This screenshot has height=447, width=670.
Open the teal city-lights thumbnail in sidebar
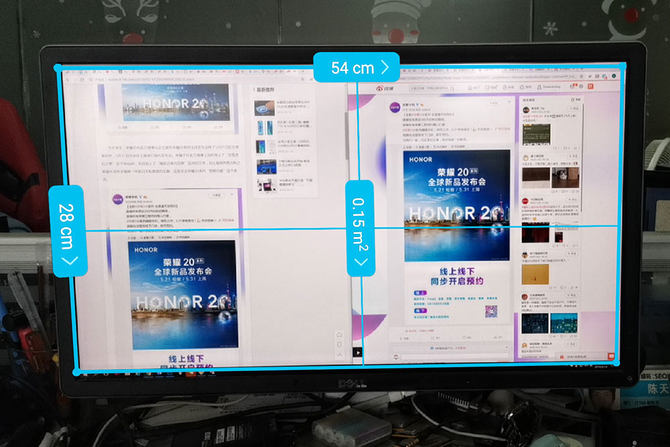click(564, 323)
